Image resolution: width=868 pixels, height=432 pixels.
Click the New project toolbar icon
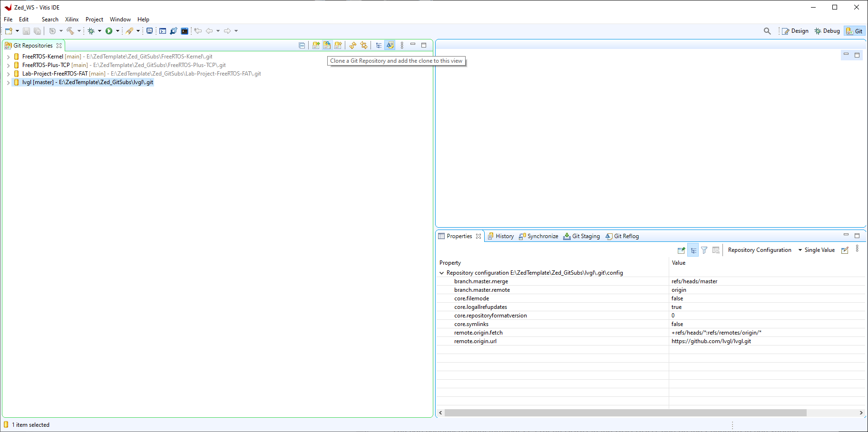click(9, 31)
